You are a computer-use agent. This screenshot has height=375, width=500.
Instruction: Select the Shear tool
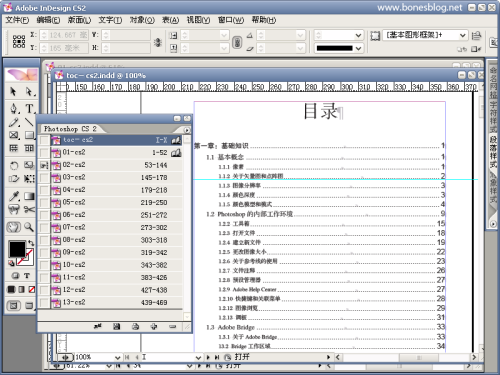(13, 179)
